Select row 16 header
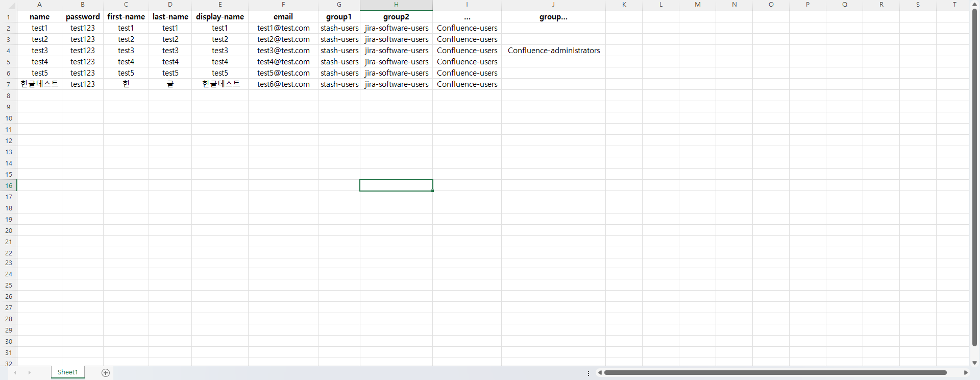This screenshot has height=380, width=980. 9,185
